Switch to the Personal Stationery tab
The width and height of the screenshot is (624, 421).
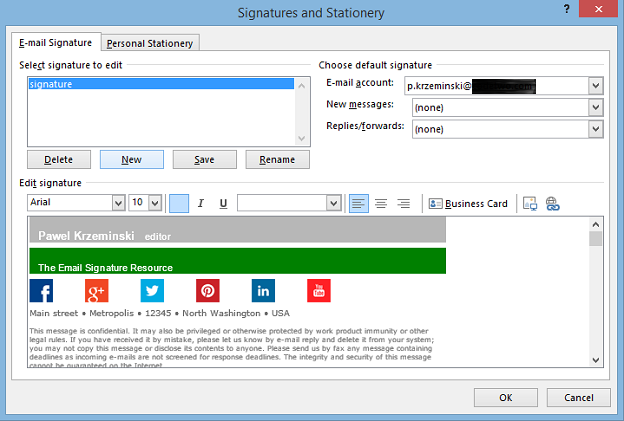point(150,43)
